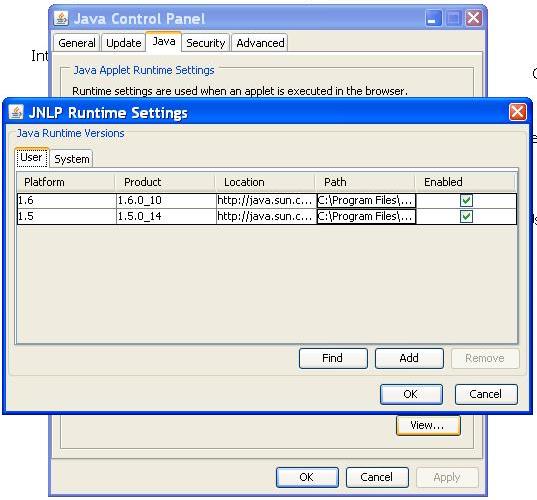Click the Path column header

point(365,182)
